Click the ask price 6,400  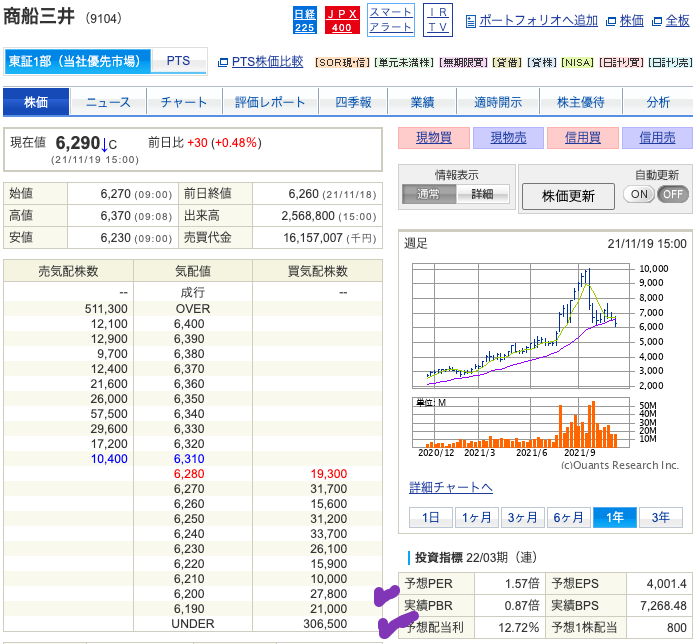click(189, 324)
